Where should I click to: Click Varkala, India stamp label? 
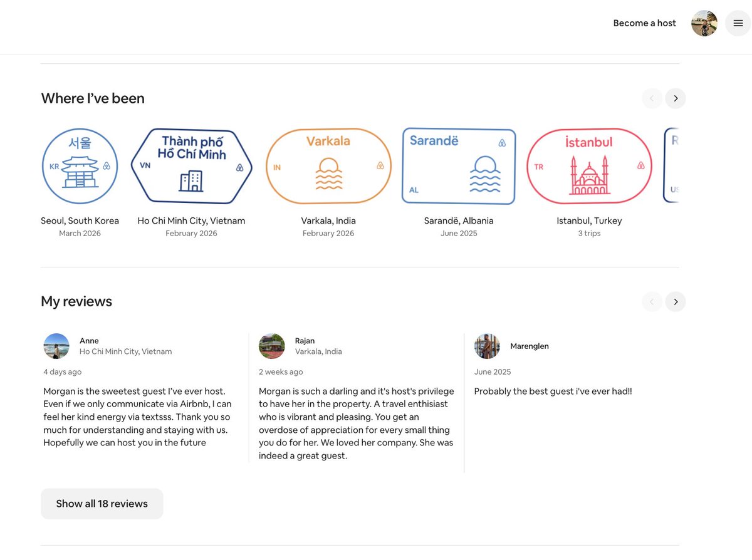tap(328, 220)
